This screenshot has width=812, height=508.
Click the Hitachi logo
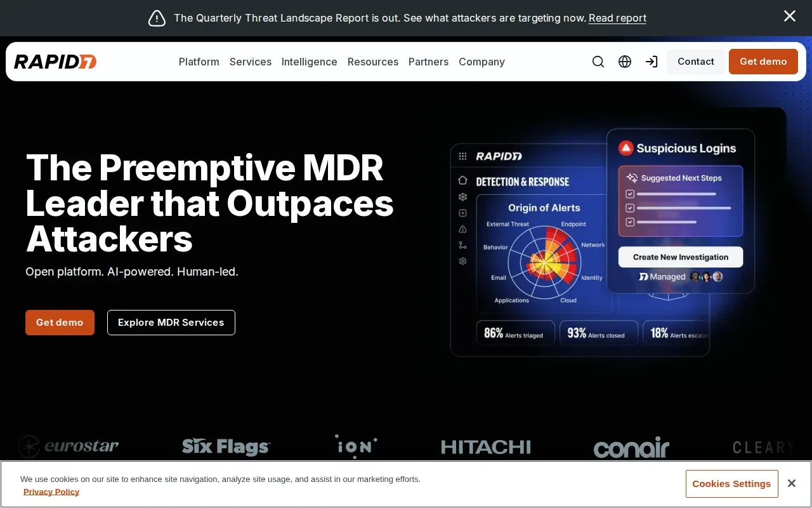click(x=486, y=447)
